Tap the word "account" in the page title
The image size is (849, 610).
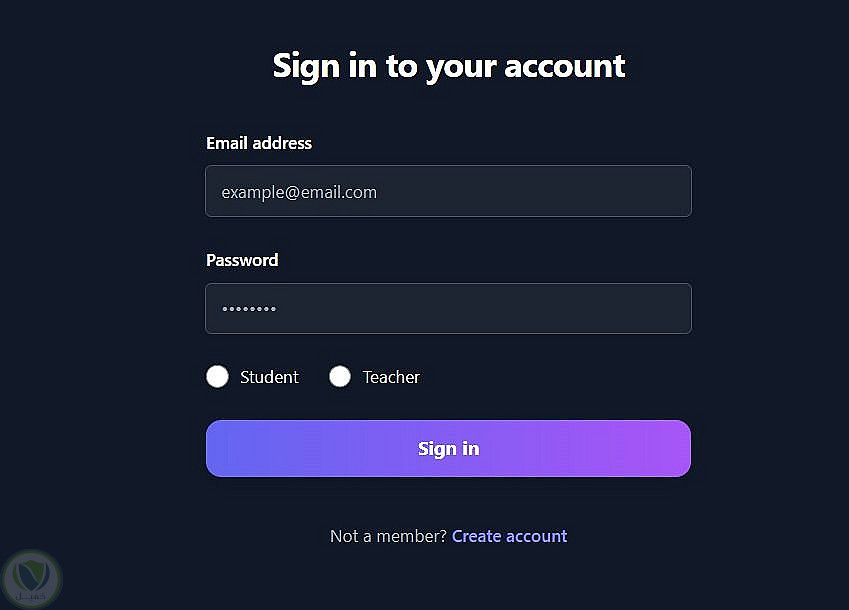pyautogui.click(x=565, y=66)
